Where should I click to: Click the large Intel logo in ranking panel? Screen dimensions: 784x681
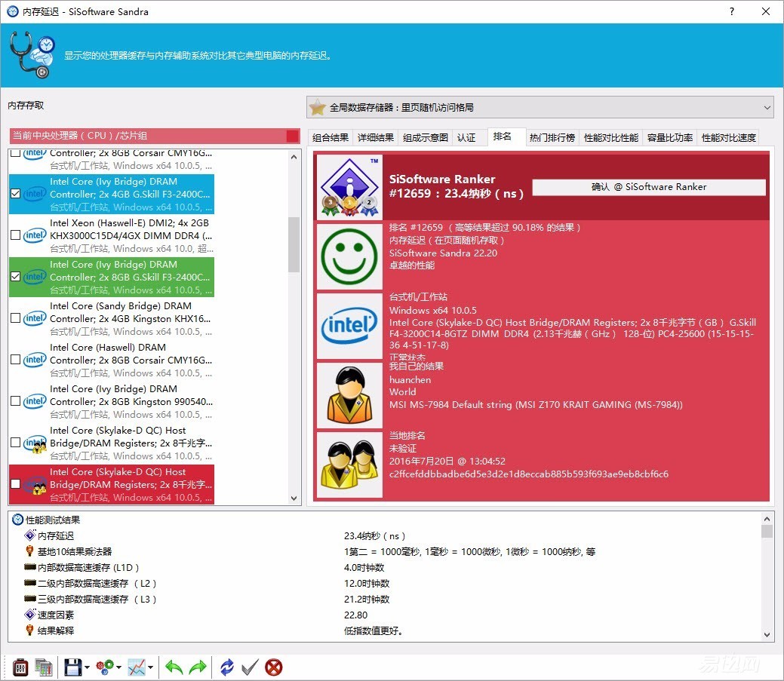(x=349, y=326)
